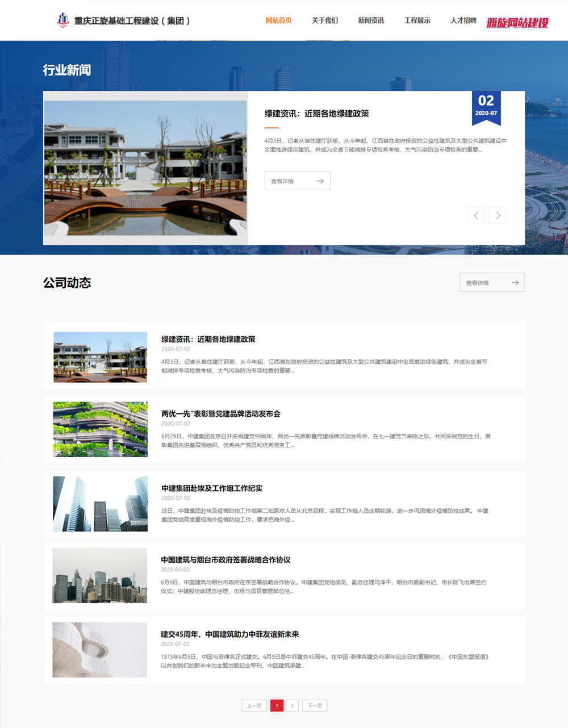Viewport: 568px width, 728px height.
Task: Open the 中建集团赴埃及工作组纪实 article title
Action: 212,488
